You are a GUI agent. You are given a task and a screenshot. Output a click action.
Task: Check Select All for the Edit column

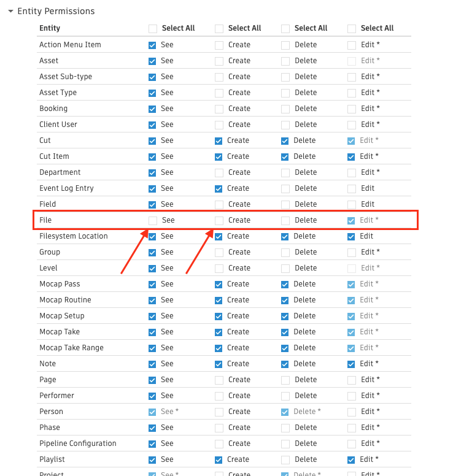(352, 28)
